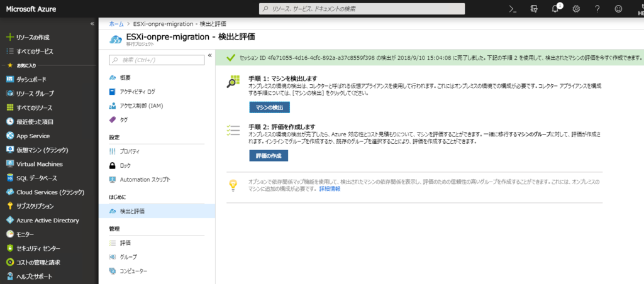The height and width of the screenshot is (284, 644).
Task: Click the session completion notification text
Action: (440, 58)
